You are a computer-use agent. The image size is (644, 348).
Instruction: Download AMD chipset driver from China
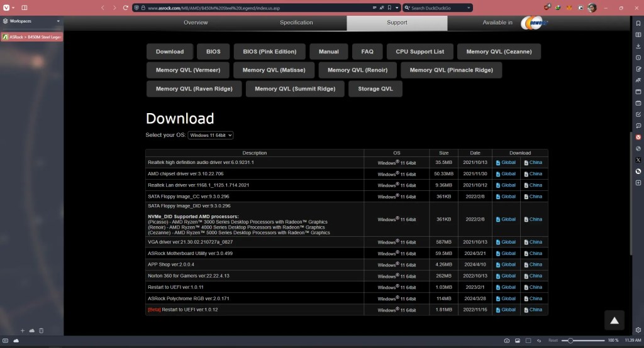(x=533, y=174)
